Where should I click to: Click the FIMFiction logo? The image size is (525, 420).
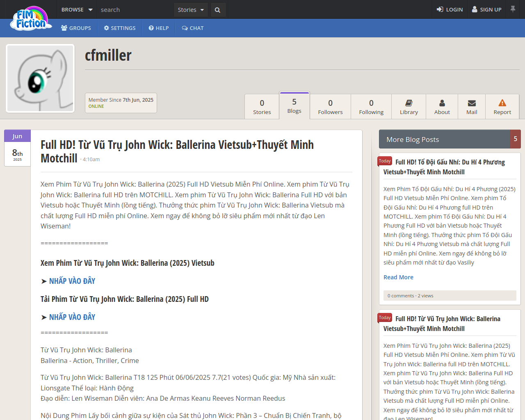pyautogui.click(x=31, y=19)
